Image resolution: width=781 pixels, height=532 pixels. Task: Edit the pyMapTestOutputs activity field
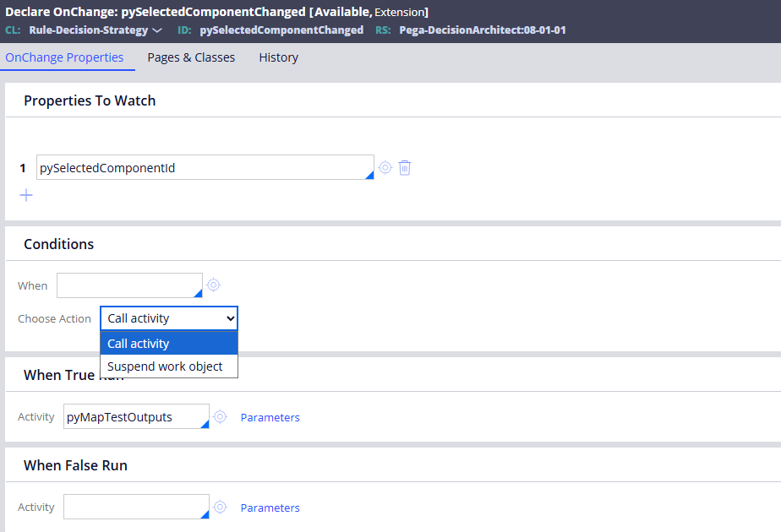136,416
